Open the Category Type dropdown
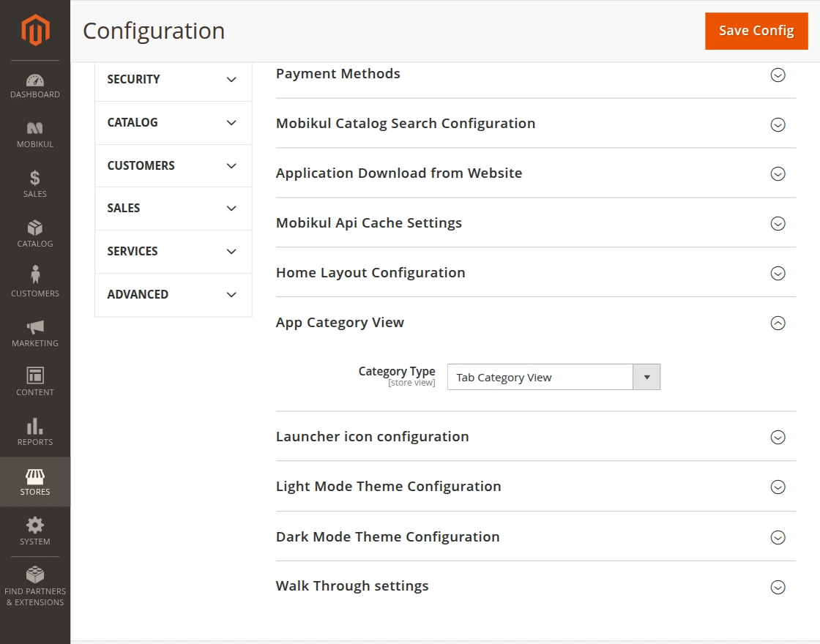This screenshot has width=820, height=644. pos(553,377)
